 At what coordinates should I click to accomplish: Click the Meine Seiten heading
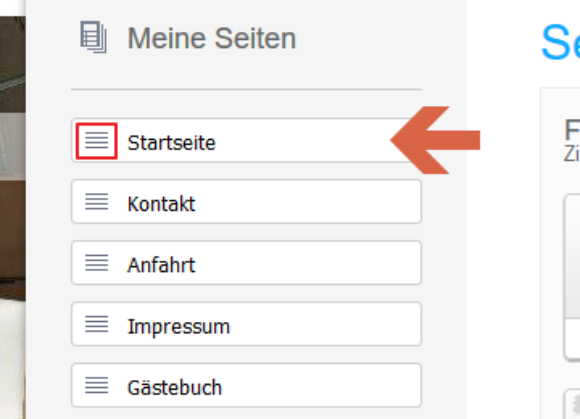click(x=212, y=38)
